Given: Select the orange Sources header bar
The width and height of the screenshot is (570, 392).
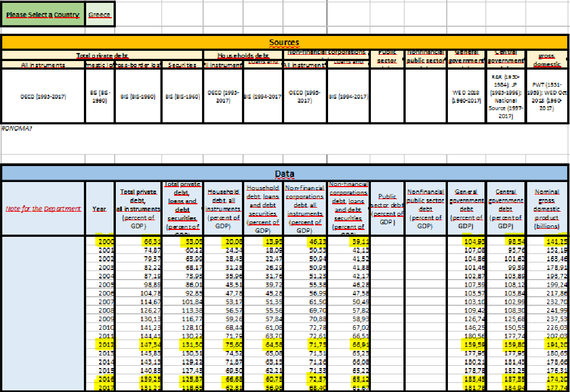Looking at the screenshot, I should point(284,42).
